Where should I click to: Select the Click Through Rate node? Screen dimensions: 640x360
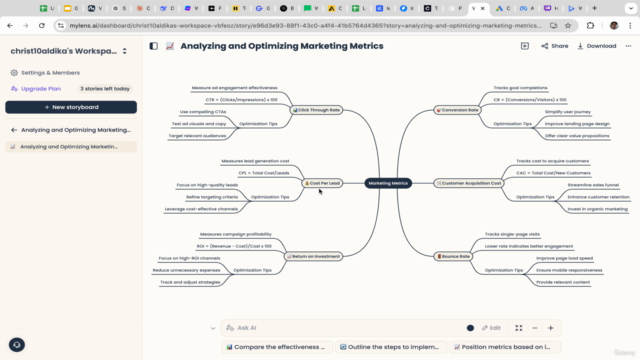click(316, 110)
